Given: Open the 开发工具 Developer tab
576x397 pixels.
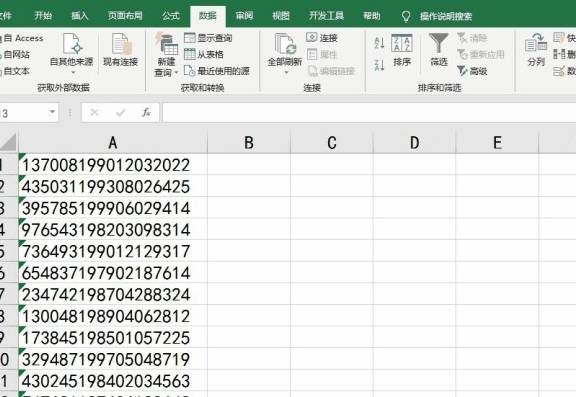Looking at the screenshot, I should tap(326, 16).
